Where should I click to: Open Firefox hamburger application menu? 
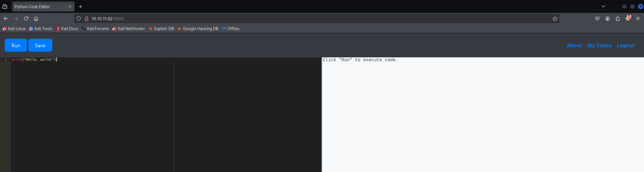(x=638, y=19)
